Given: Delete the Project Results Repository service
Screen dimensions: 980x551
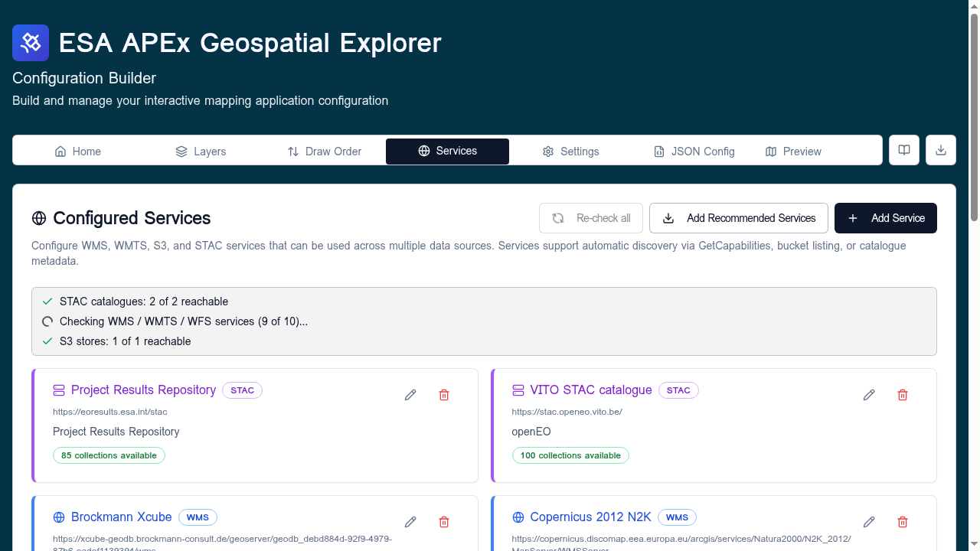Looking at the screenshot, I should [444, 395].
